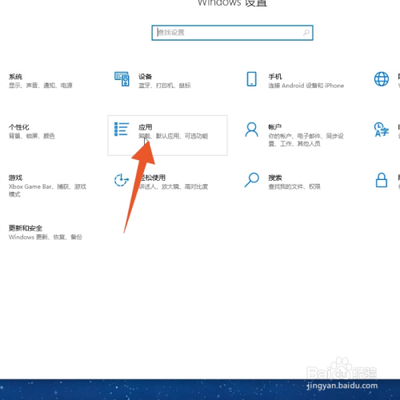Click the 连接 Android 设备和 iPhone text
The width and height of the screenshot is (400, 400).
(x=306, y=86)
